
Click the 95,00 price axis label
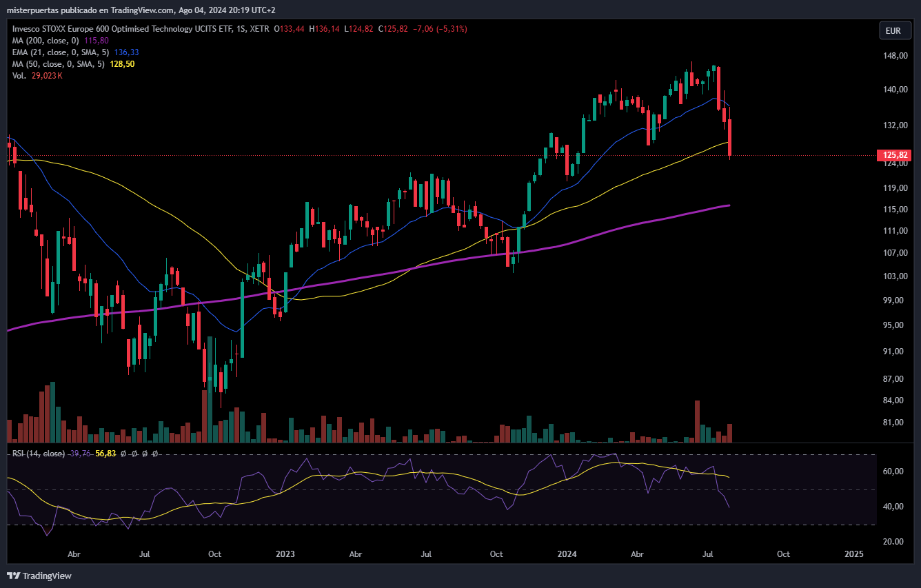pos(894,325)
